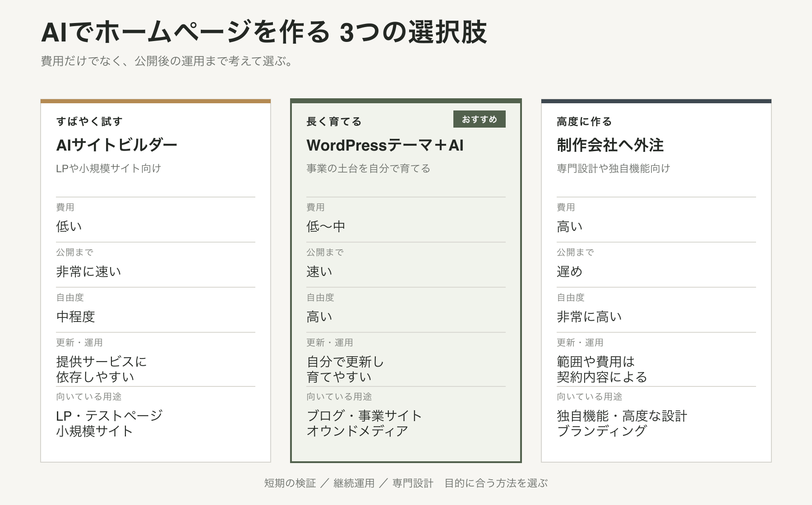The height and width of the screenshot is (505, 812).
Task: Select the WordPressテーマ＋AI card heading
Action: [x=385, y=145]
